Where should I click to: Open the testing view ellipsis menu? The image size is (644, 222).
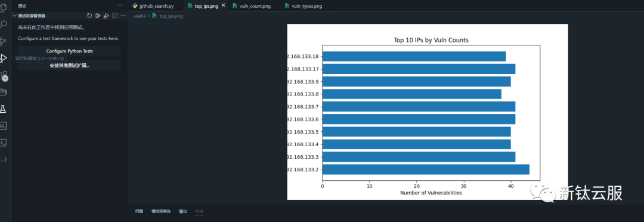click(x=120, y=5)
